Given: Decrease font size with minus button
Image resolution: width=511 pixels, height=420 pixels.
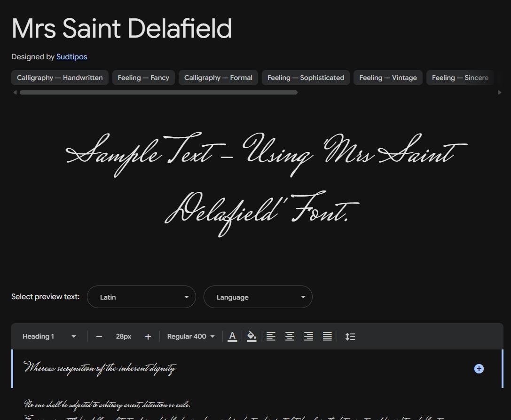Looking at the screenshot, I should coord(99,337).
